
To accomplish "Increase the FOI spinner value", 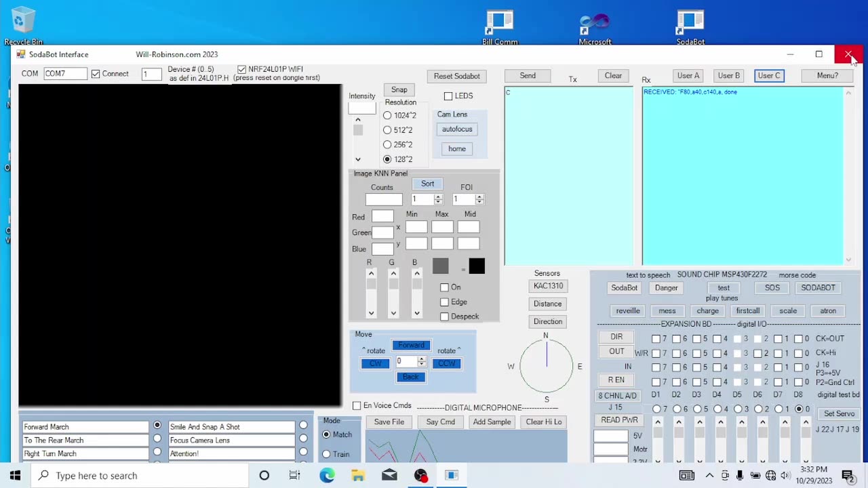I will (479, 197).
